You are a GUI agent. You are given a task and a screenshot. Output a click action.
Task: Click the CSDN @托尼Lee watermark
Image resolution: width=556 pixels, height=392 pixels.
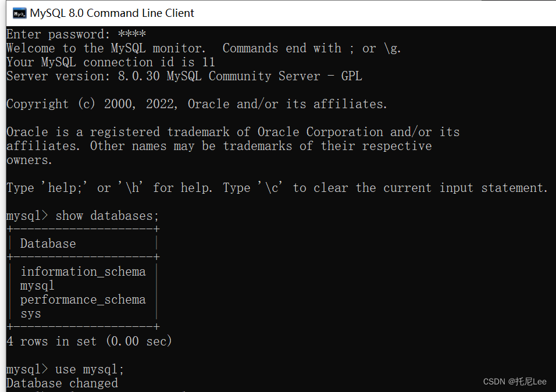(515, 382)
